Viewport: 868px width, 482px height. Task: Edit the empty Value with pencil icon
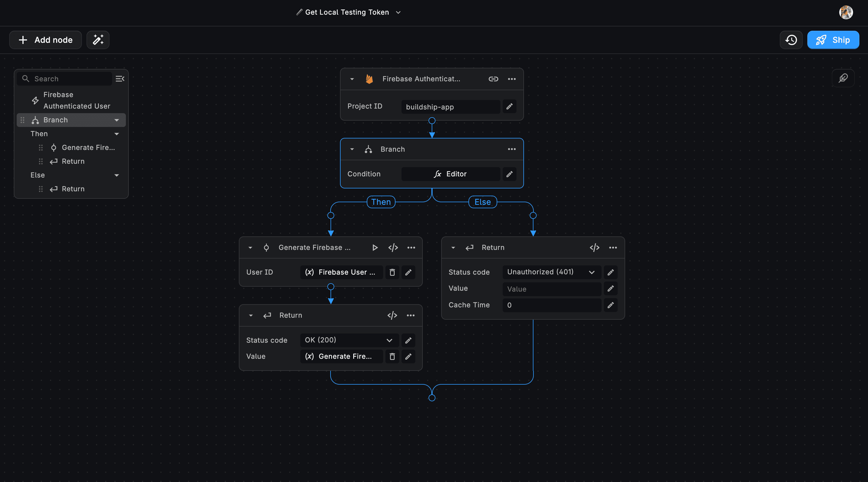click(x=610, y=289)
